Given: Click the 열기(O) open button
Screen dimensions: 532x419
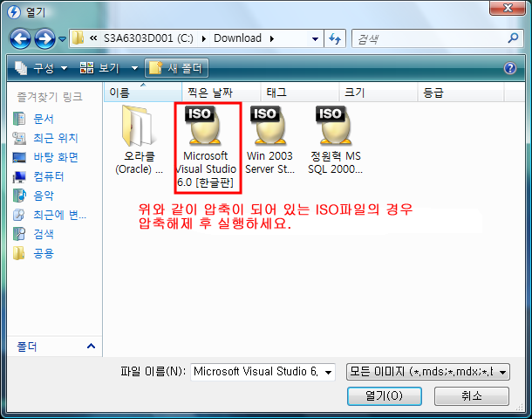Looking at the screenshot, I should (x=385, y=396).
